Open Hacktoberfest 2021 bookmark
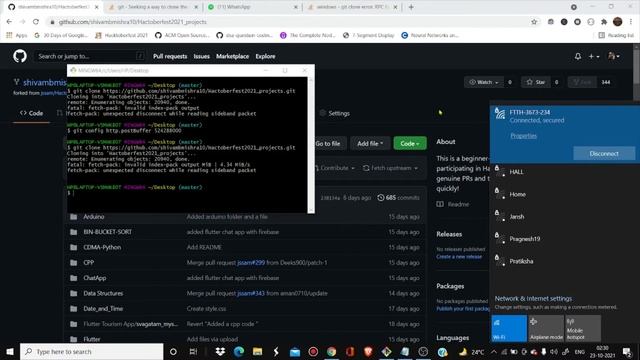Image resolution: width=640 pixels, height=360 pixels. point(121,36)
